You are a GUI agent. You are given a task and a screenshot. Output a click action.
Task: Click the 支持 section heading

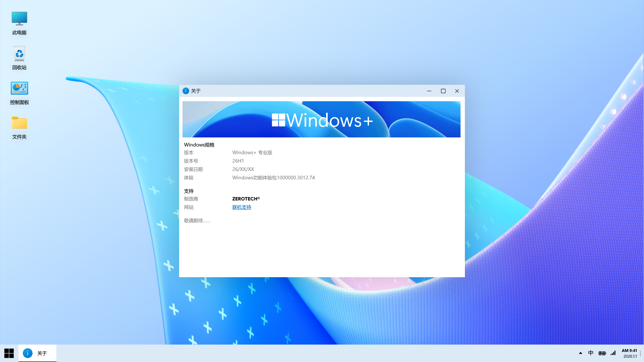coord(189,191)
